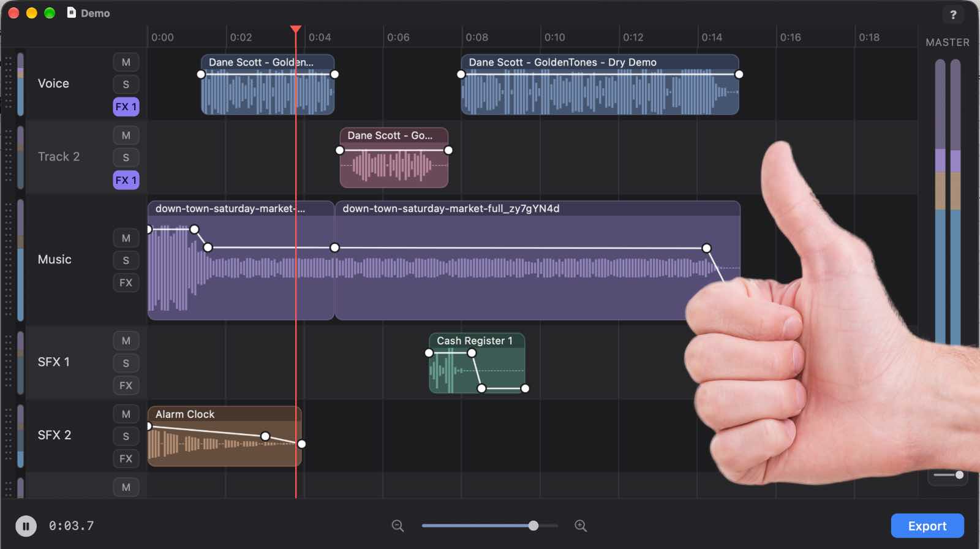This screenshot has height=549, width=980.
Task: Open FX for the SFX 2 track
Action: pyautogui.click(x=126, y=458)
